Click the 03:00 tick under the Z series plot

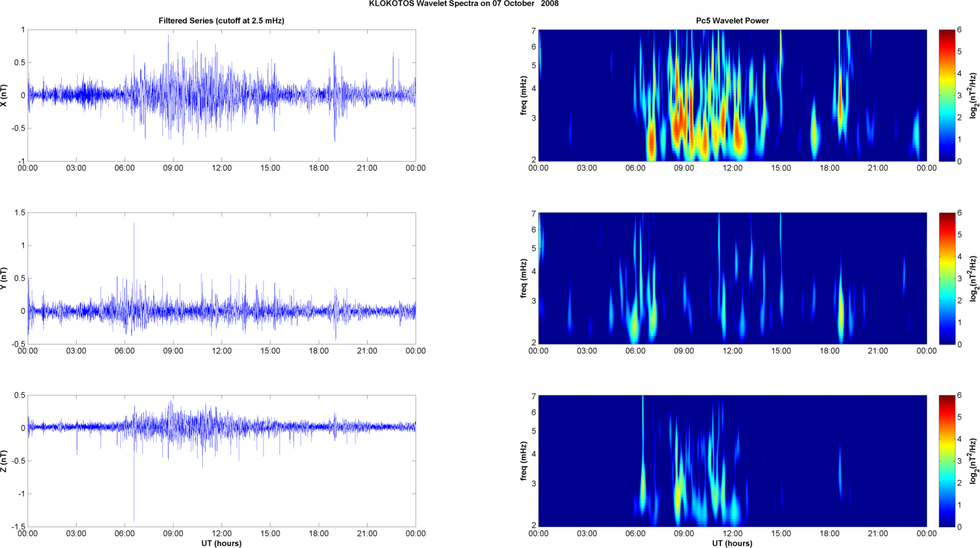(x=76, y=533)
